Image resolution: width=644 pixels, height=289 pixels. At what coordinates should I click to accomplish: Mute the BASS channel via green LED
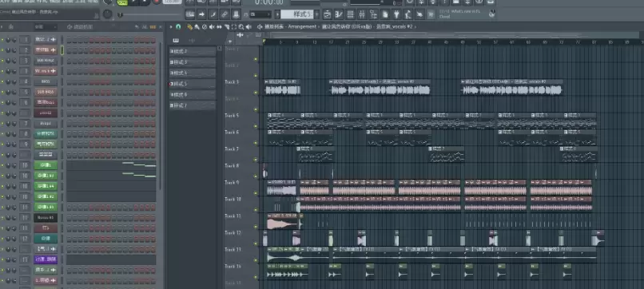(x=2, y=81)
